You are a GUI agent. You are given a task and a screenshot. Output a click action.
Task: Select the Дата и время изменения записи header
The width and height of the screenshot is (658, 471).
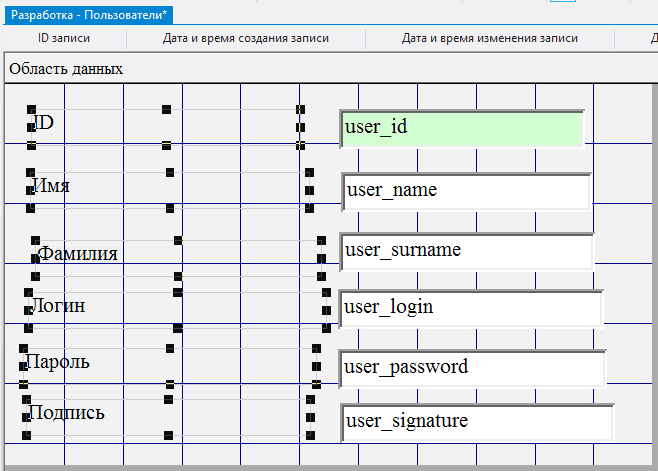490,39
